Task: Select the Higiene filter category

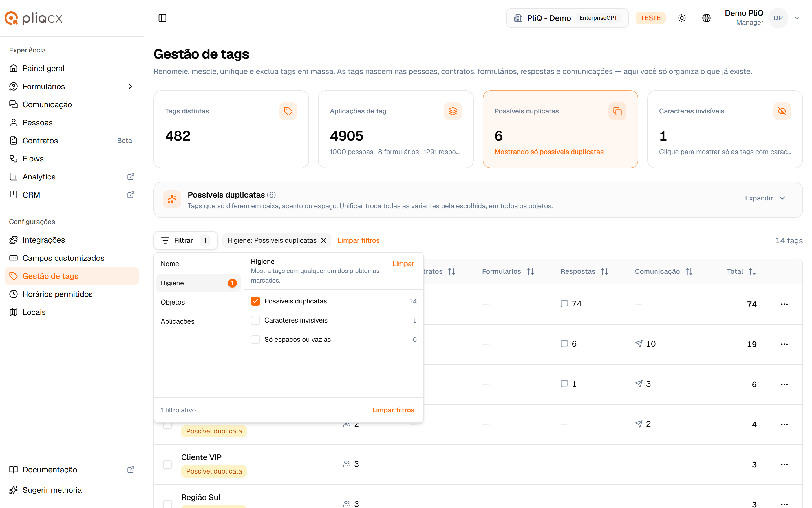Action: pyautogui.click(x=198, y=283)
